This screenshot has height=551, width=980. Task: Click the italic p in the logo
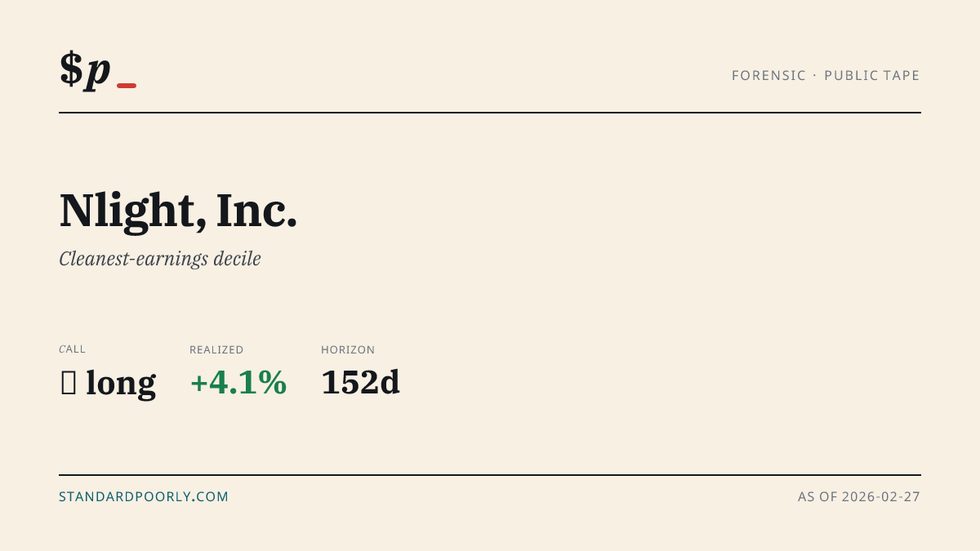tap(98, 73)
